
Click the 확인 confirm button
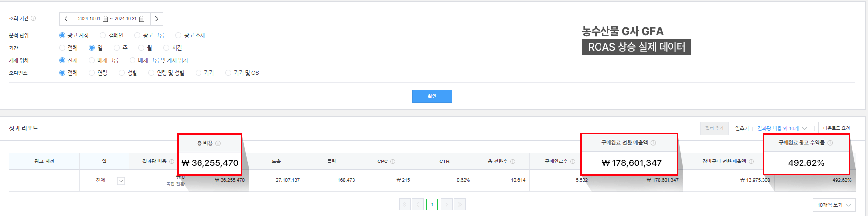coord(432,96)
